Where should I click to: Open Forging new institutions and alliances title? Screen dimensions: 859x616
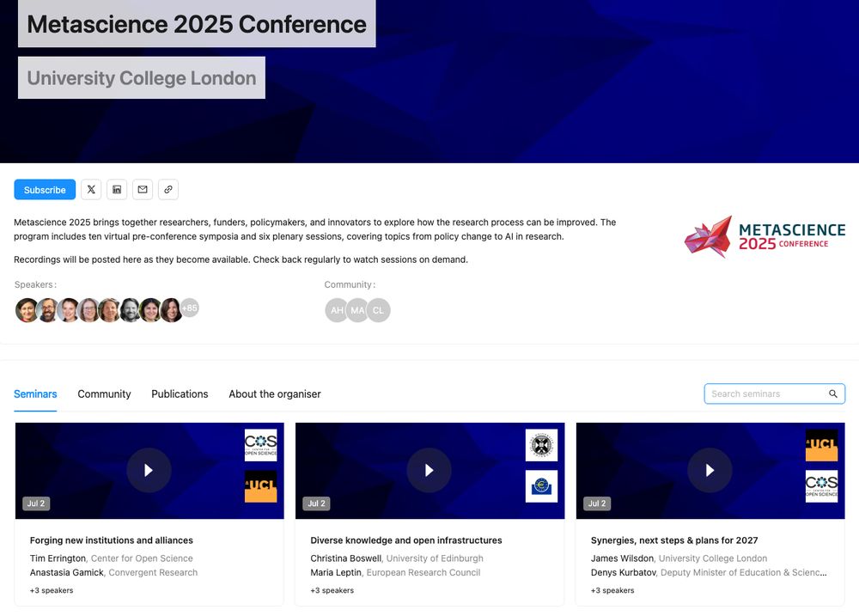click(111, 540)
